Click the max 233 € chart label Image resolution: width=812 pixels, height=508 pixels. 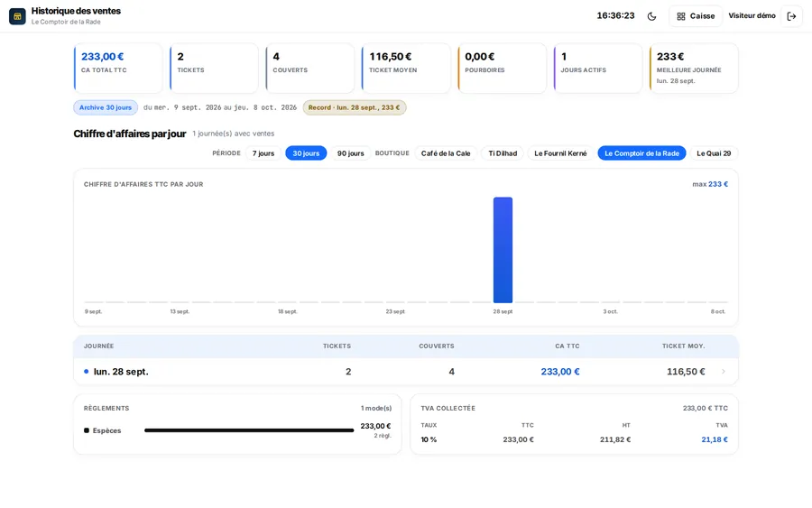click(x=710, y=184)
